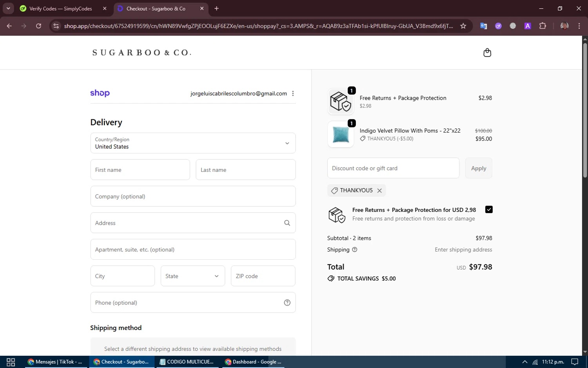
Task: Open the browser Extensions puzzle icon
Action: (x=543, y=26)
